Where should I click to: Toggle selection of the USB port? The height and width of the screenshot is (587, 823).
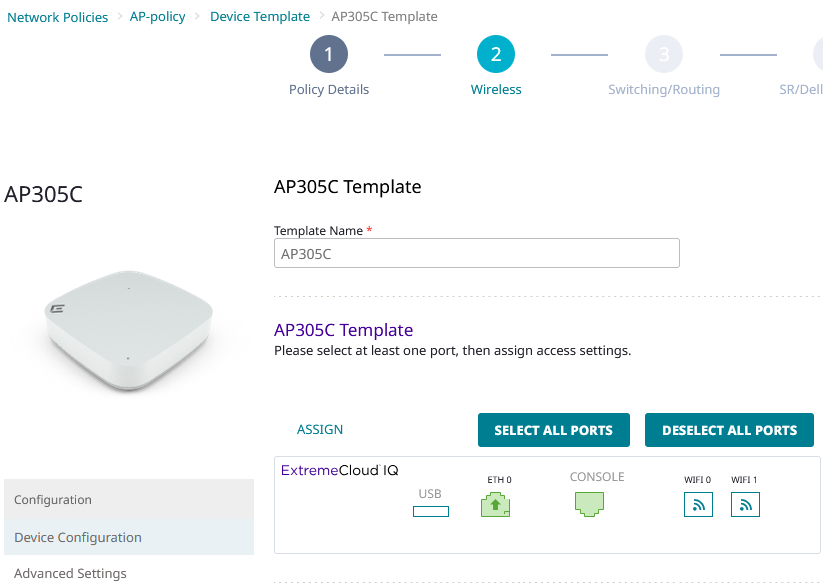pos(430,510)
